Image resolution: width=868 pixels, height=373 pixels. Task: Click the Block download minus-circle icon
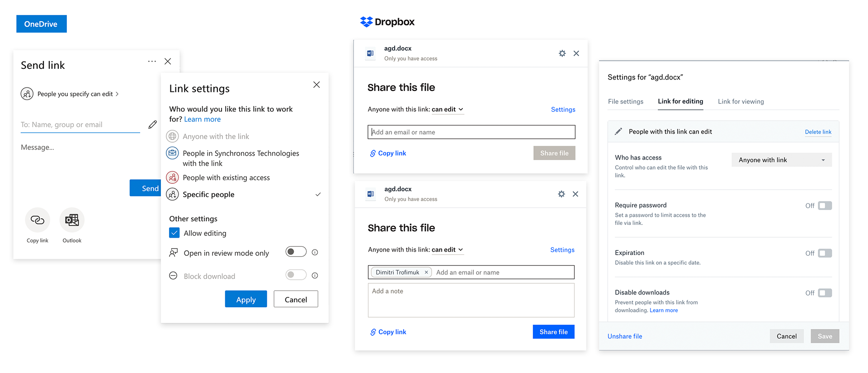coord(173,275)
